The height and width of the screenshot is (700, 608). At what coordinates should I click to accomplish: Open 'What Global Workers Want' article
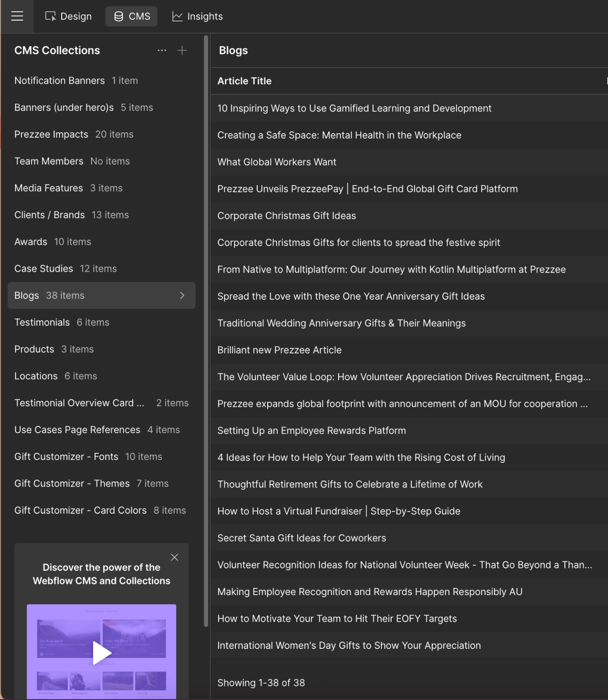pos(409,162)
